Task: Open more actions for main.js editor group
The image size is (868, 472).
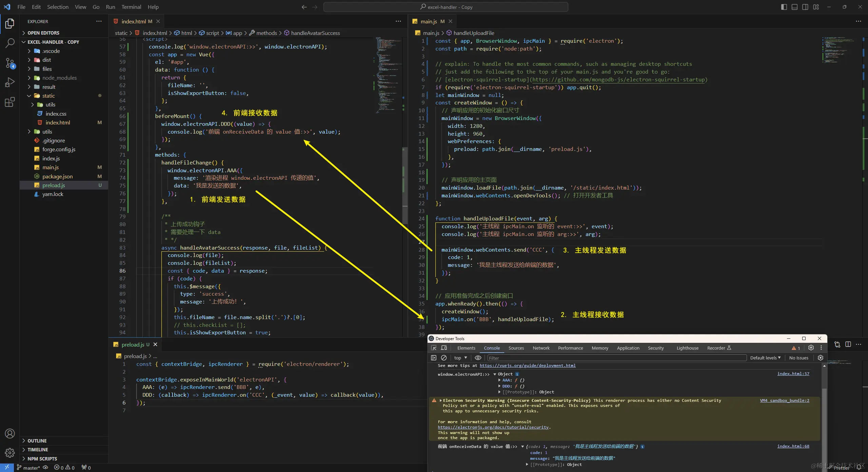Action: [858, 21]
